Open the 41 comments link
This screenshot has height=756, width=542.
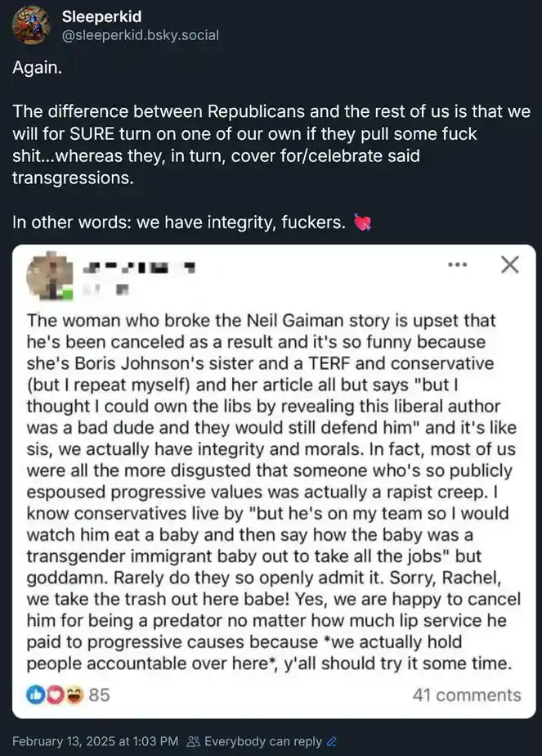coord(467,695)
